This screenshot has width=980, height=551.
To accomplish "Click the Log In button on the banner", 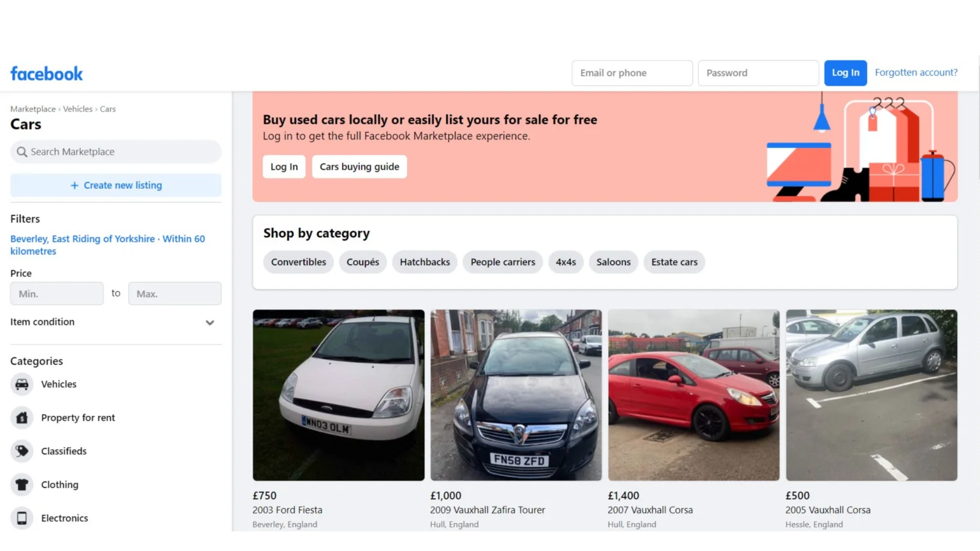I will (x=284, y=166).
